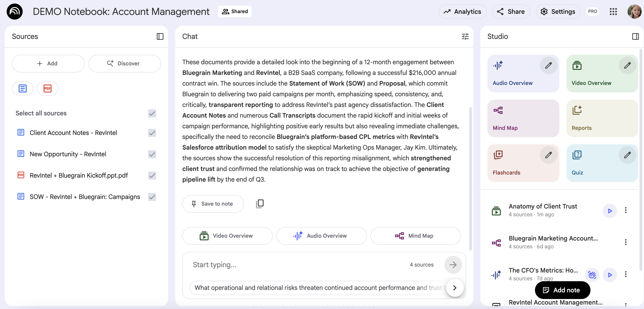The width and height of the screenshot is (644, 309).
Task: Filter sources by PDF type
Action: coord(47,88)
